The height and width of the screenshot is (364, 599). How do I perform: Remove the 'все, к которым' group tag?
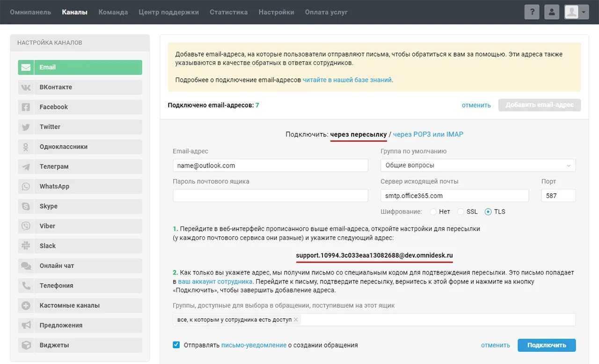pos(296,320)
